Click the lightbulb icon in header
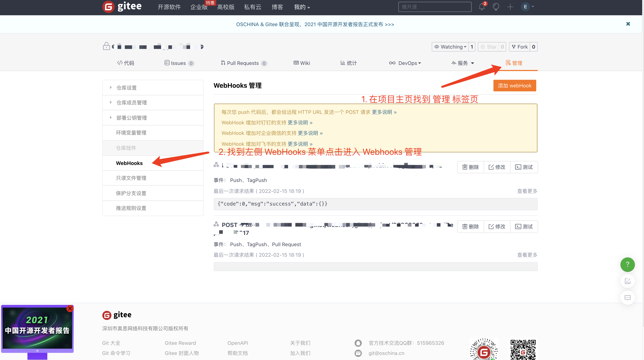This screenshot has height=360, width=644. (496, 7)
